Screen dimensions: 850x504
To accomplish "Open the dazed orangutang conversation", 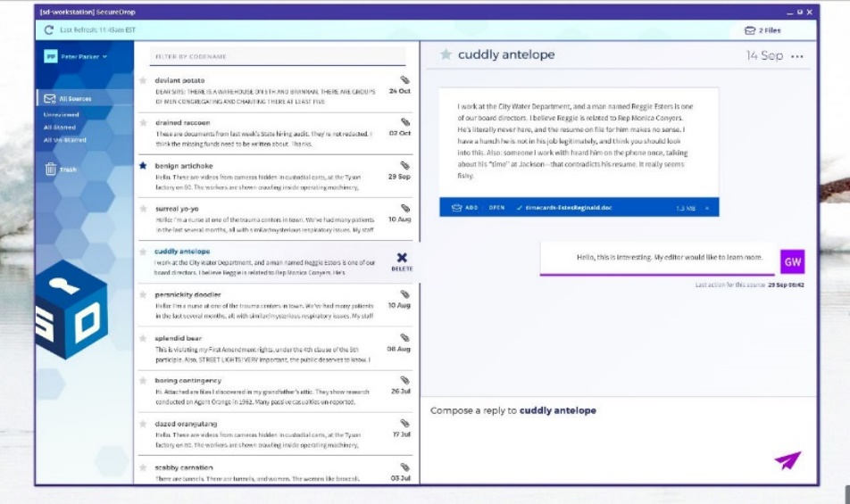I will click(x=275, y=434).
